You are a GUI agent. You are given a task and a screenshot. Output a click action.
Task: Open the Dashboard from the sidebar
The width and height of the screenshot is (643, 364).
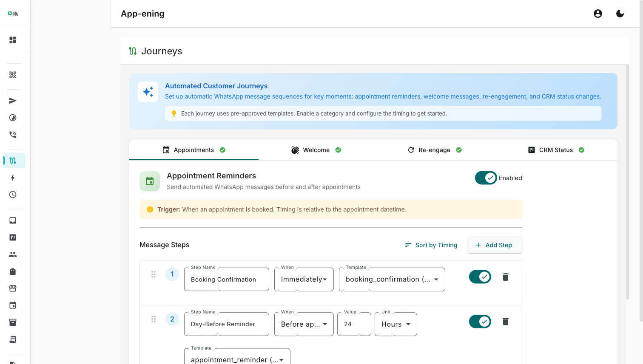pos(13,40)
